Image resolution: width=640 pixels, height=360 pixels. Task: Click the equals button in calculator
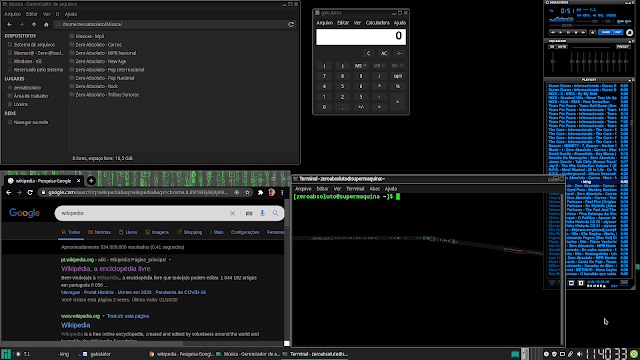coord(398,102)
